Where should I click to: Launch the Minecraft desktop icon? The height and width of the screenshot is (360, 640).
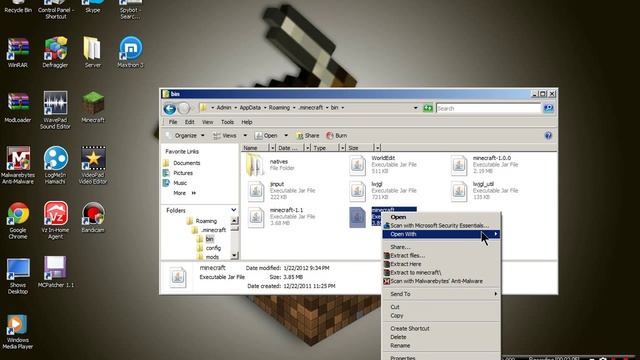tap(93, 107)
